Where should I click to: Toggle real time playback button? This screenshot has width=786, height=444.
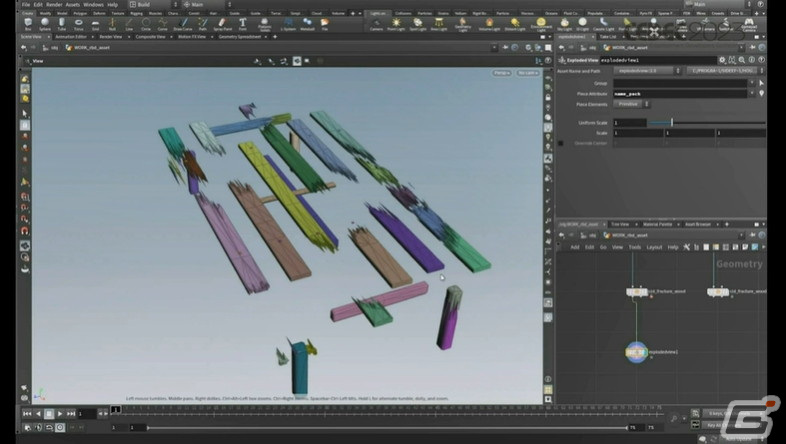60,427
